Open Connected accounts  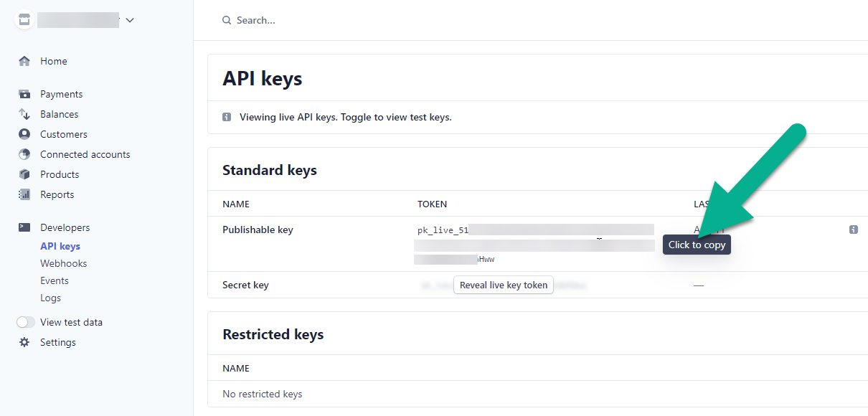(x=85, y=154)
